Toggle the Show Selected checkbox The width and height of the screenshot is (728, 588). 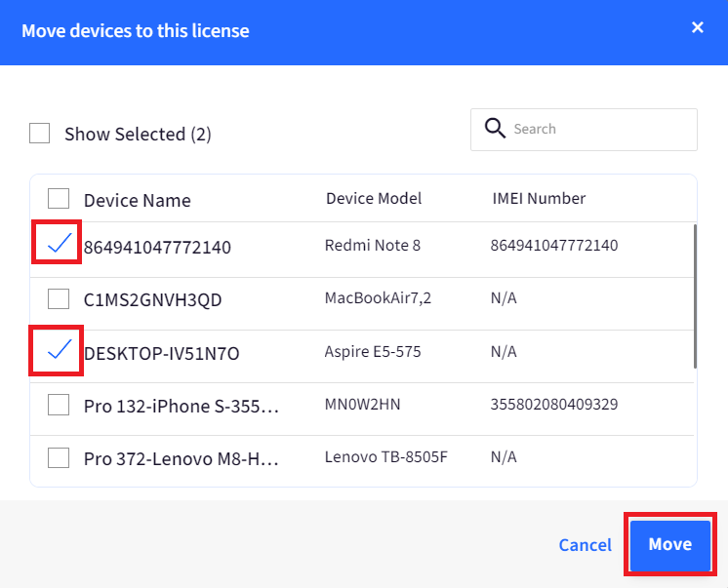[39, 134]
